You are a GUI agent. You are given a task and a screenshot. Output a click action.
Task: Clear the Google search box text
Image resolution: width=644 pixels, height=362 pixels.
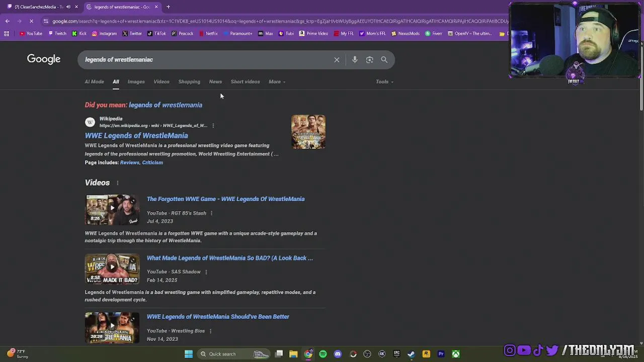pos(337,60)
